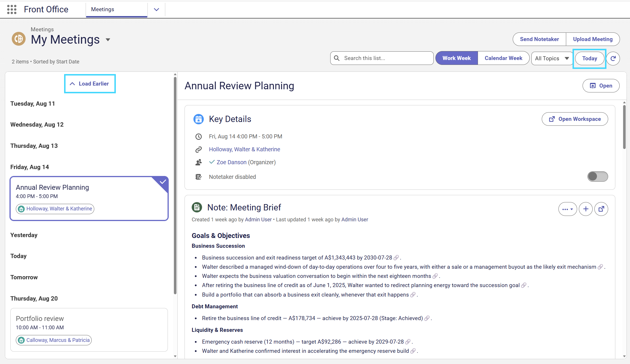Click Open Workspace button
This screenshot has width=630, height=364.
pyautogui.click(x=575, y=119)
